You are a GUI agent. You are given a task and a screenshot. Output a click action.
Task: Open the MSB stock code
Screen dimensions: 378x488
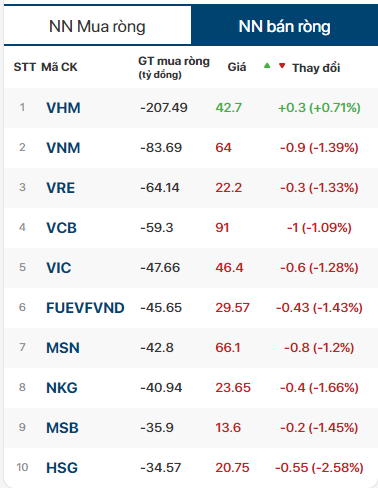[62, 428]
